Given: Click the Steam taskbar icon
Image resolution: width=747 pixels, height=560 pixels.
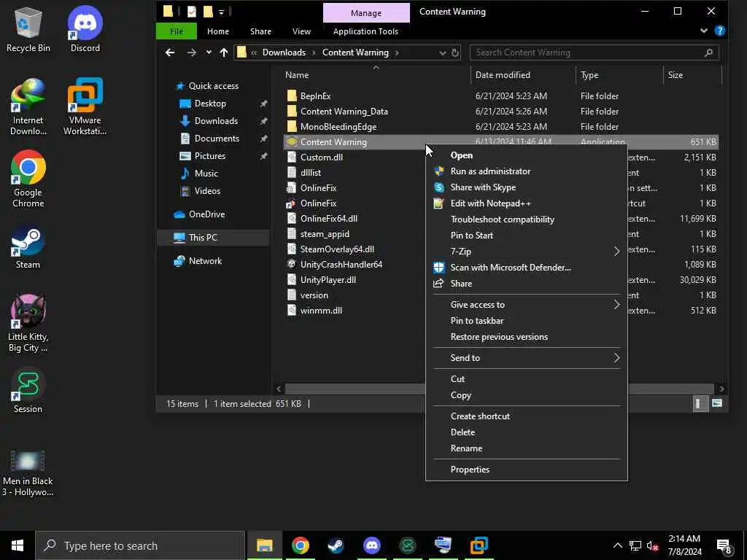Looking at the screenshot, I should click(336, 545).
